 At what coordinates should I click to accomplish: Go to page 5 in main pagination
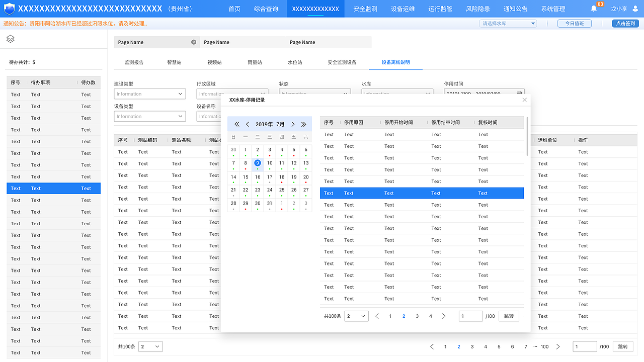point(499,346)
